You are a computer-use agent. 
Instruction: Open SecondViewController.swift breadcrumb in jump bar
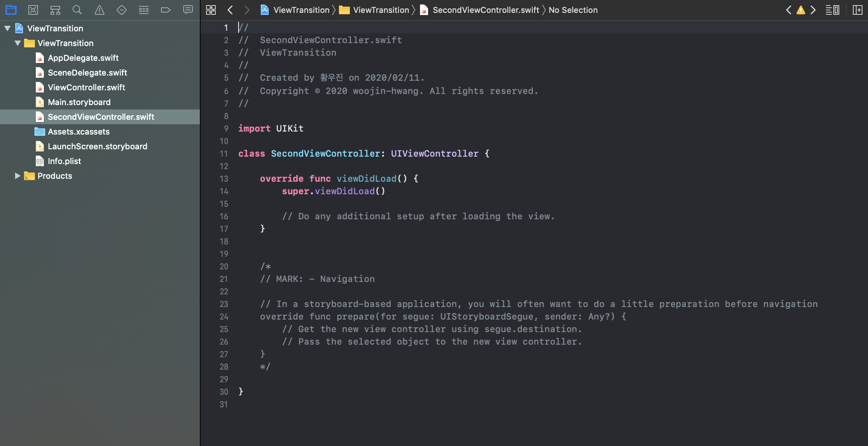[485, 10]
